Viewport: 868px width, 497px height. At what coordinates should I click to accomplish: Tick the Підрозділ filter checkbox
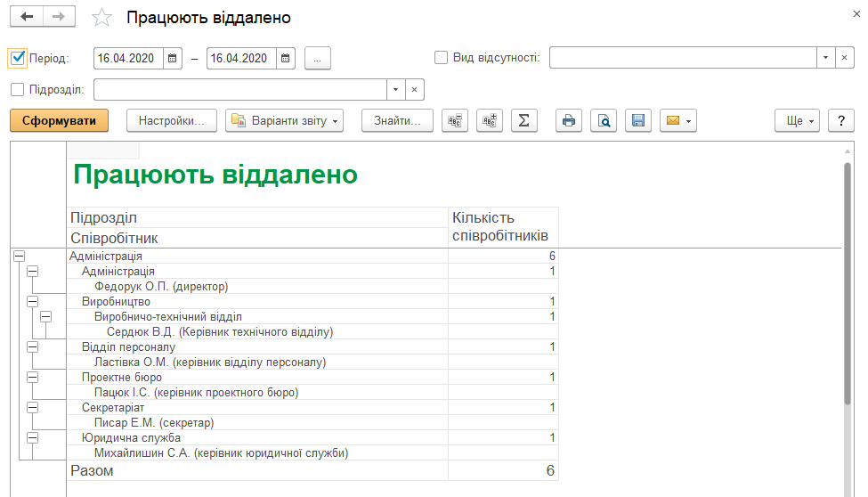[x=18, y=90]
